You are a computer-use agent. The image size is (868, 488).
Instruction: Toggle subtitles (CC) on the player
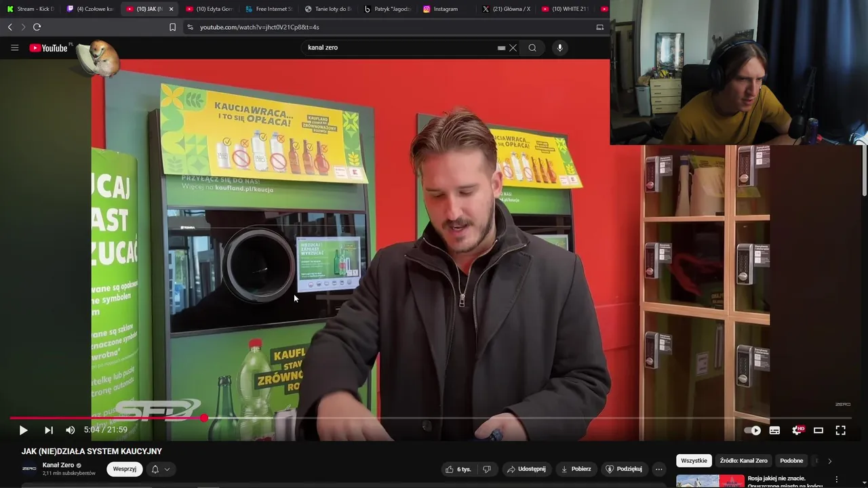point(774,430)
